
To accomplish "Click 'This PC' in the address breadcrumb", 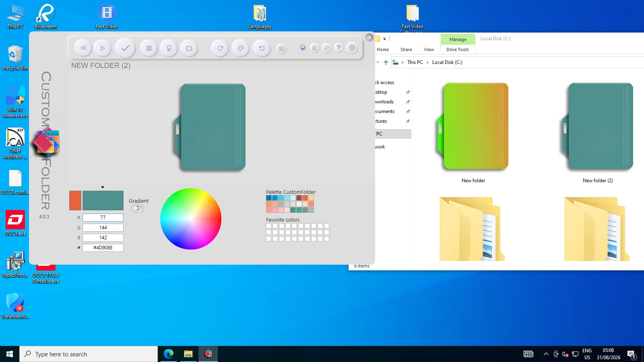I will pyautogui.click(x=415, y=62).
